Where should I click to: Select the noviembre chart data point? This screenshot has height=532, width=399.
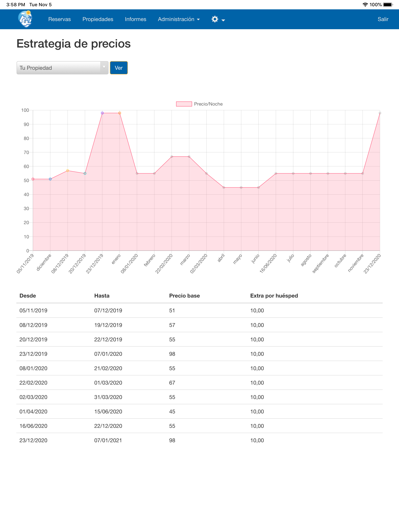[362, 173]
